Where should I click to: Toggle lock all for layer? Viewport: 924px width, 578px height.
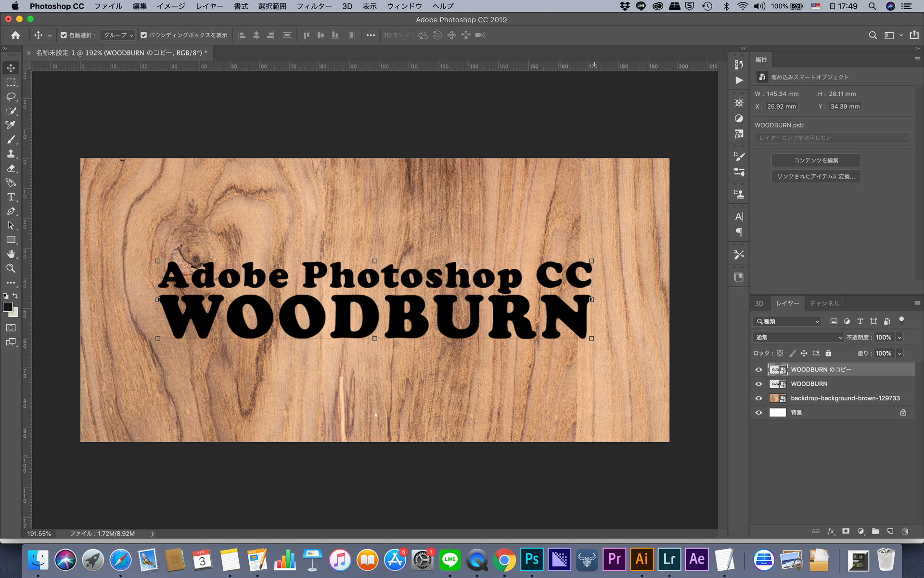point(828,354)
